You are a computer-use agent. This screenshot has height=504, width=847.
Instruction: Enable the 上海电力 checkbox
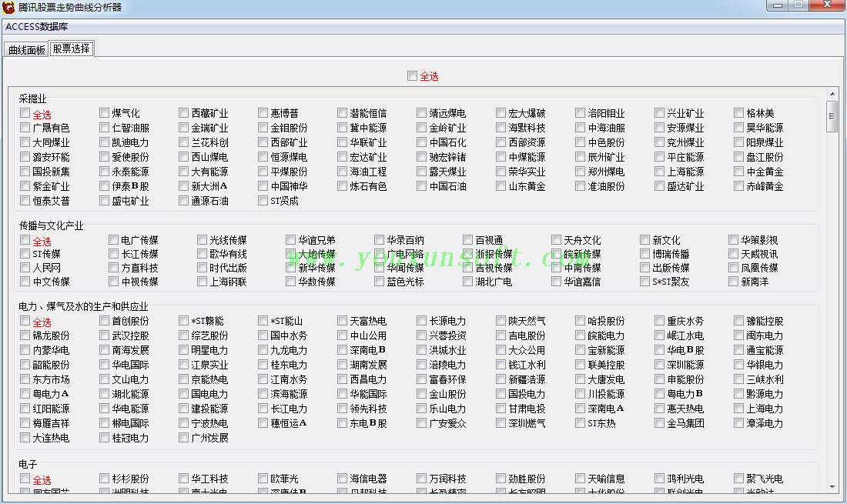tap(739, 409)
